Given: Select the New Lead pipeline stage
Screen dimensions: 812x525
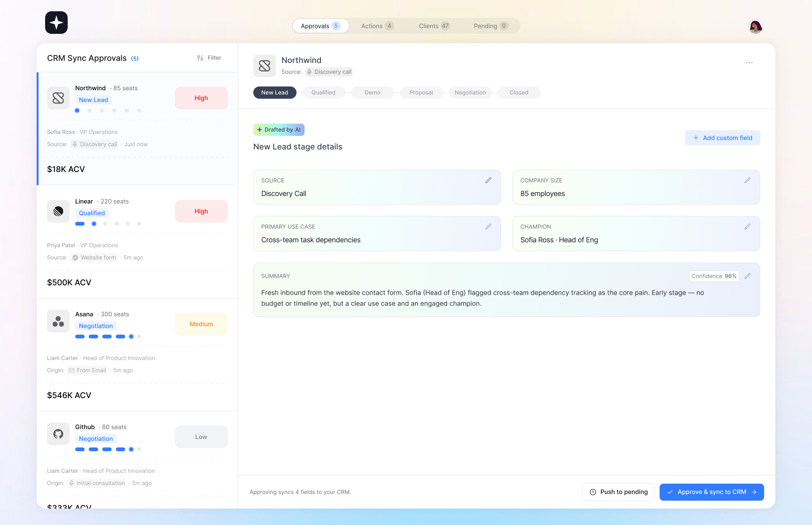Looking at the screenshot, I should tap(275, 93).
